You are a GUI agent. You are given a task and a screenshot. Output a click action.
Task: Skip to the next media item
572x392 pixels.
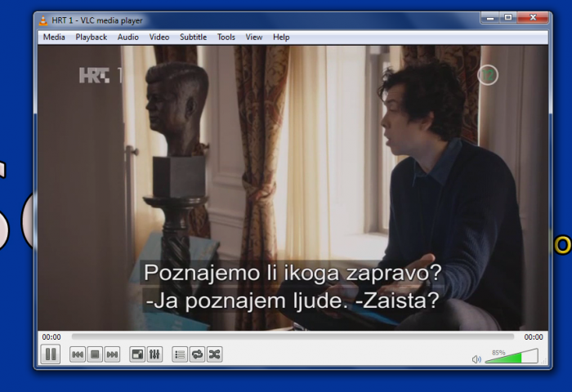112,354
